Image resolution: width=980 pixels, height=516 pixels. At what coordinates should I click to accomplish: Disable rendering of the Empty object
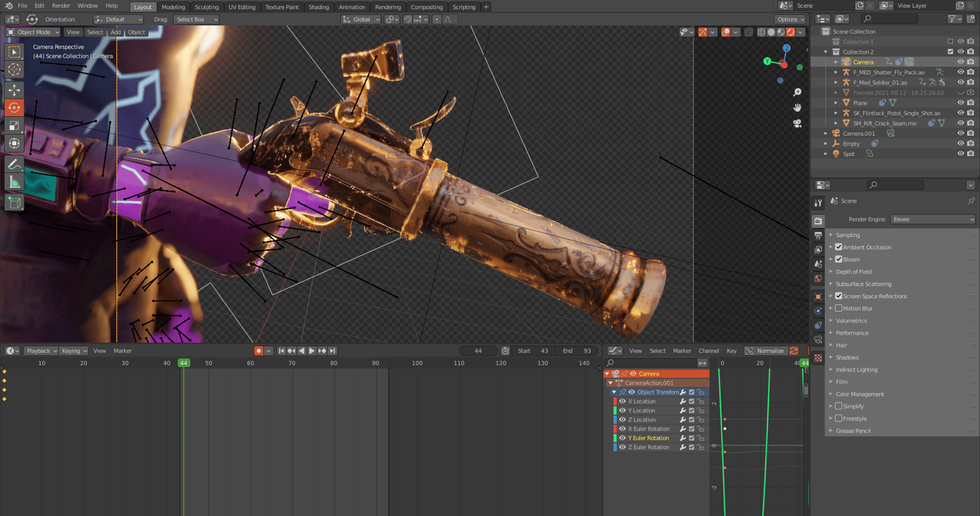[971, 144]
